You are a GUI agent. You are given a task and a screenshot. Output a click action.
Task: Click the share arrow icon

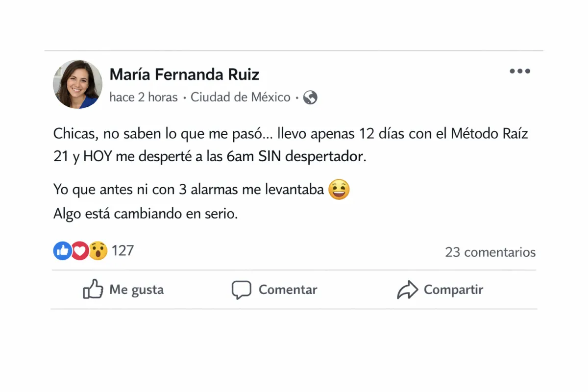(x=407, y=290)
